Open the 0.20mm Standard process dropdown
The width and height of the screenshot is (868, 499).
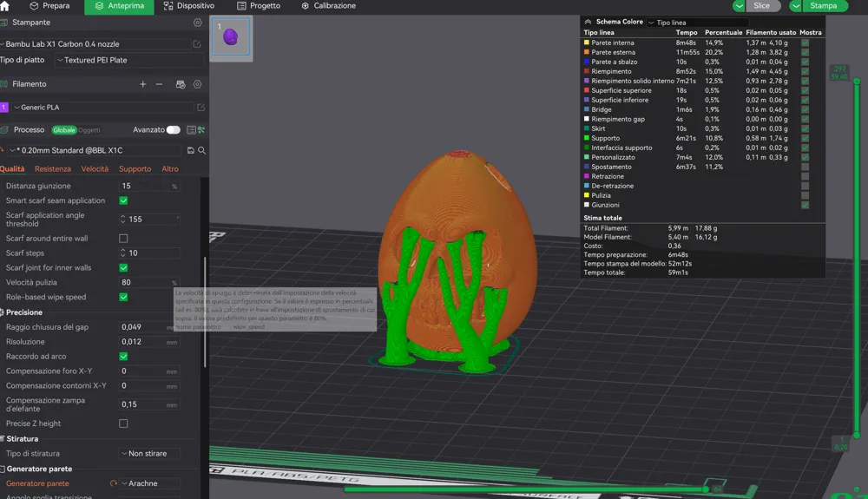point(94,150)
